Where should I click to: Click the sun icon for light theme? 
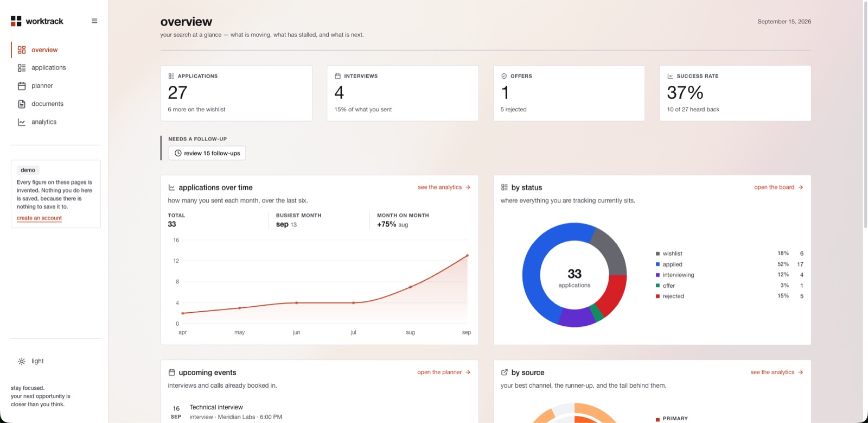point(22,361)
